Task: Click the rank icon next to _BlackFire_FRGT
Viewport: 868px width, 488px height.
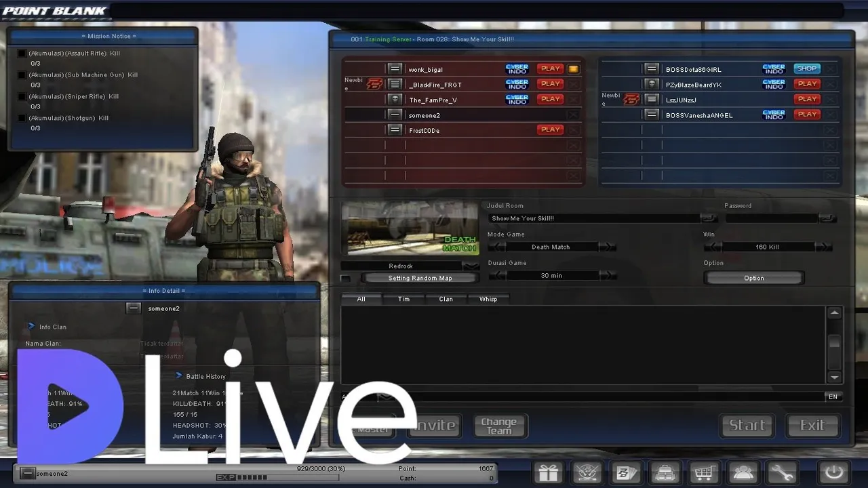Action: [395, 84]
